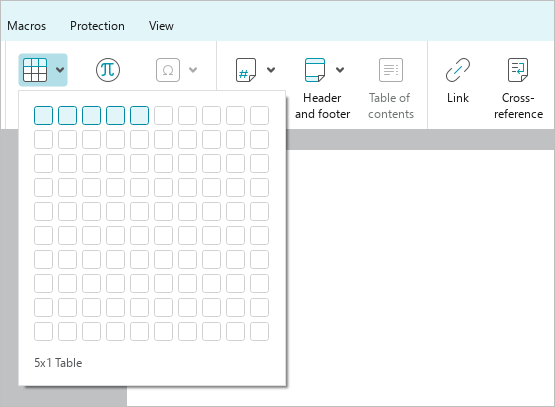This screenshot has height=407, width=555.
Task: Insert a hyperlink with the Link icon
Action: click(x=458, y=70)
